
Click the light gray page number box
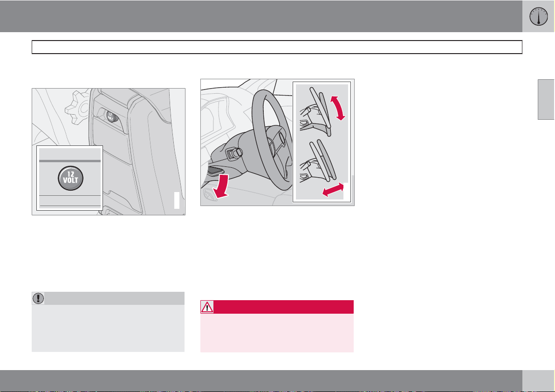click(x=538, y=381)
